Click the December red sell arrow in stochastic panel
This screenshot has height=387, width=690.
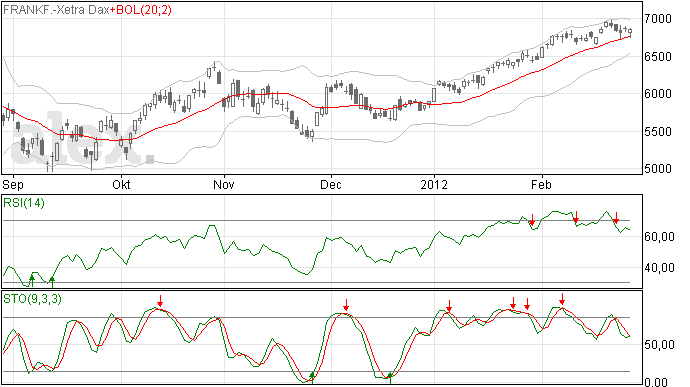(346, 305)
